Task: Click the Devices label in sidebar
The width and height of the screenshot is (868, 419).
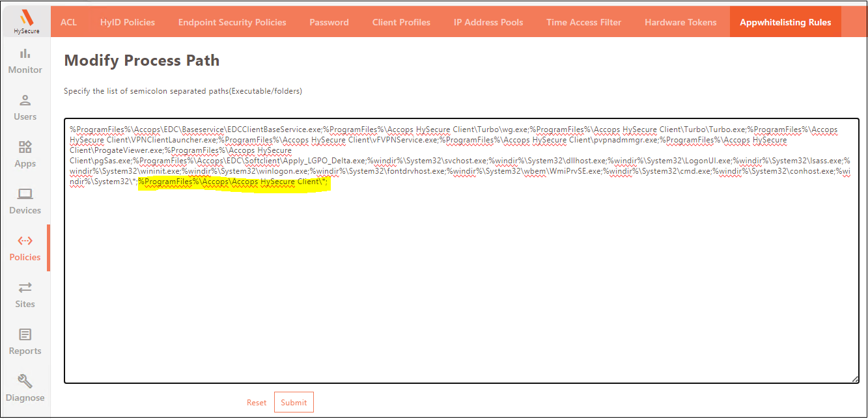Action: (25, 210)
